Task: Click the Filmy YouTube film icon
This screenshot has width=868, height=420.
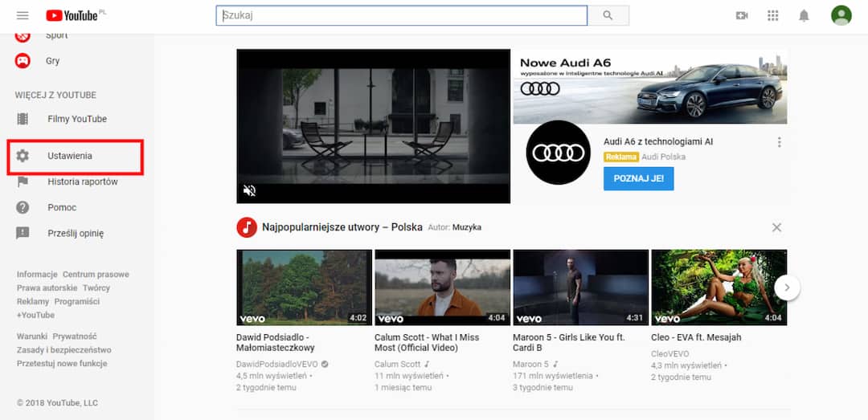Action: tap(23, 119)
